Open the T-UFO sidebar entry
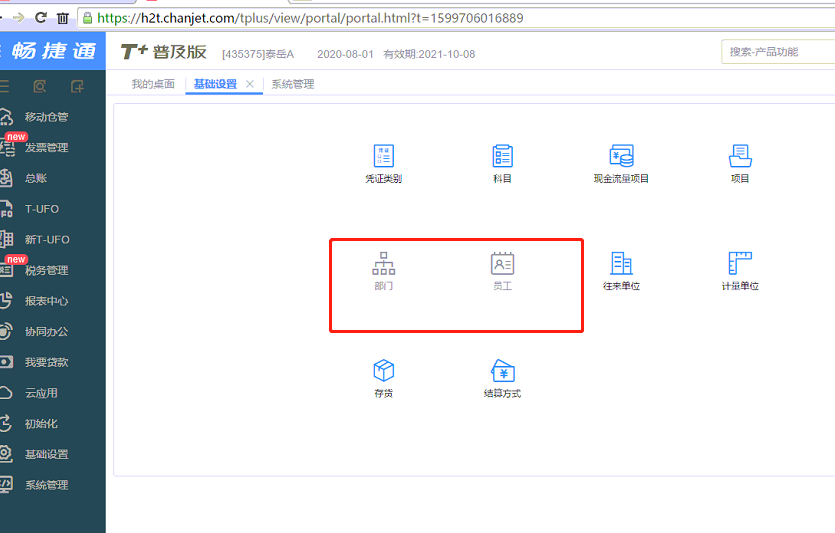 [x=42, y=209]
